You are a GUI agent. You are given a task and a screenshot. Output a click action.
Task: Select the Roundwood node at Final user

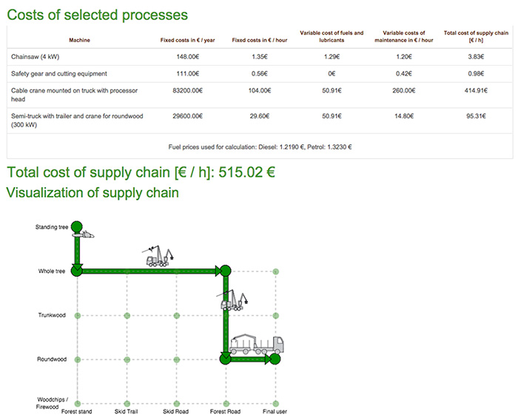pyautogui.click(x=275, y=359)
